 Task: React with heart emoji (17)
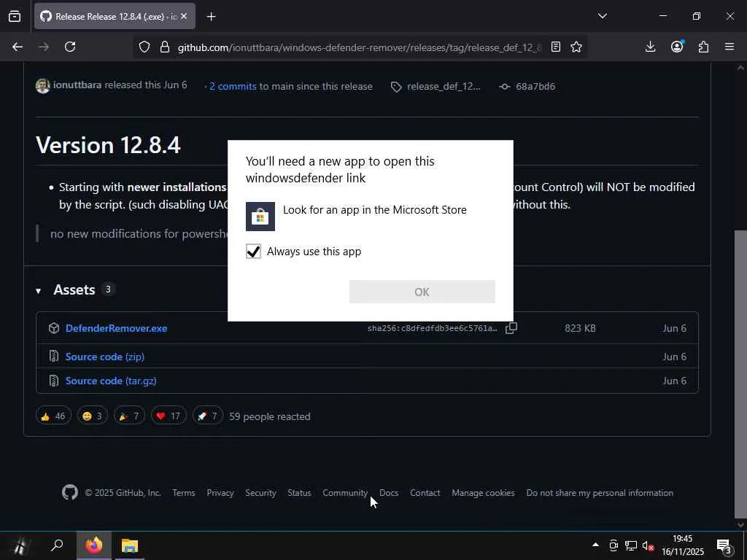coord(169,416)
